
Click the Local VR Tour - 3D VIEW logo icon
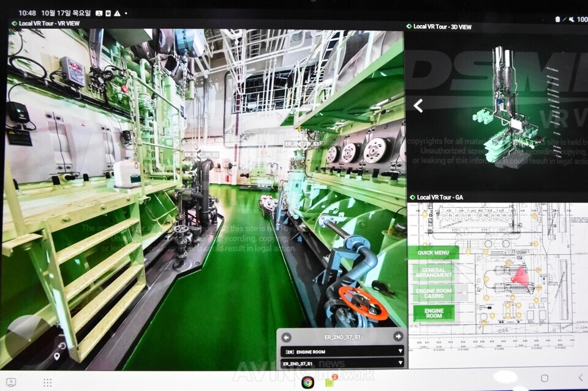409,26
